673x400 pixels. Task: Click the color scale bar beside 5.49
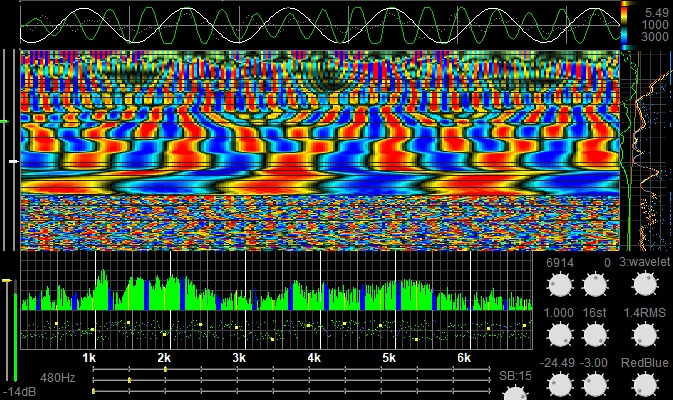click(x=625, y=24)
